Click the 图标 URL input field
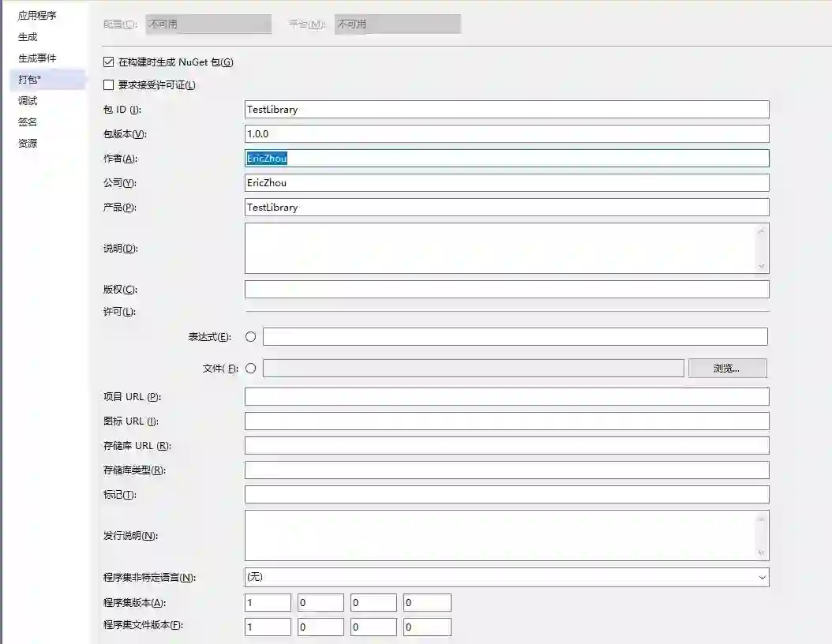Image resolution: width=832 pixels, height=644 pixels. coord(507,421)
